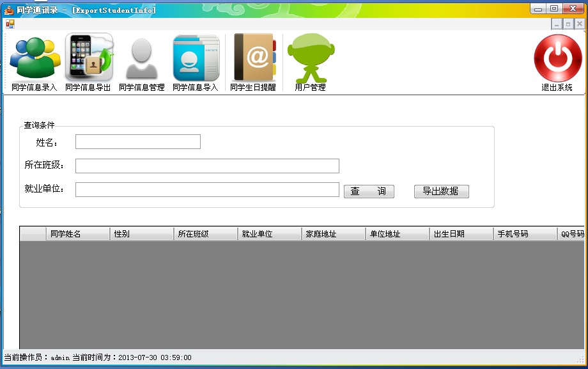Sort by 手机号码 column header
Screen dimensions: 588x369
pyautogui.click(x=525, y=234)
